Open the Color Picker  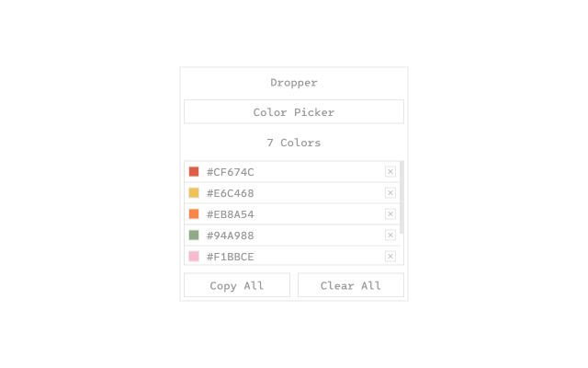[294, 112]
